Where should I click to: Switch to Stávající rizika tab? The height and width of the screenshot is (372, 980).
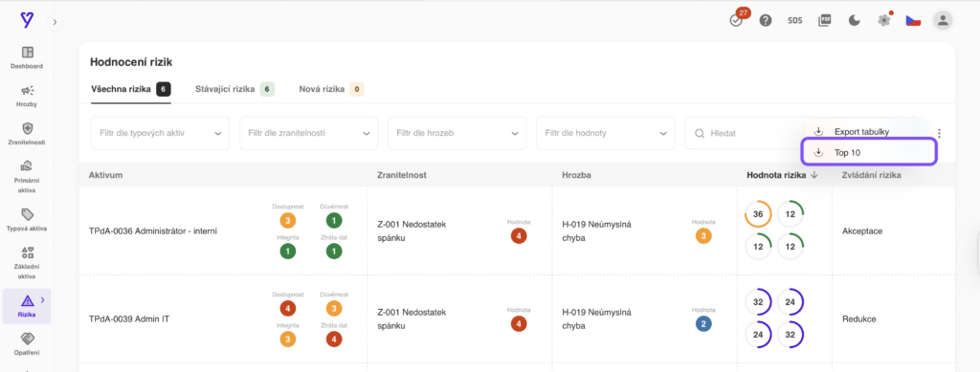[x=234, y=89]
